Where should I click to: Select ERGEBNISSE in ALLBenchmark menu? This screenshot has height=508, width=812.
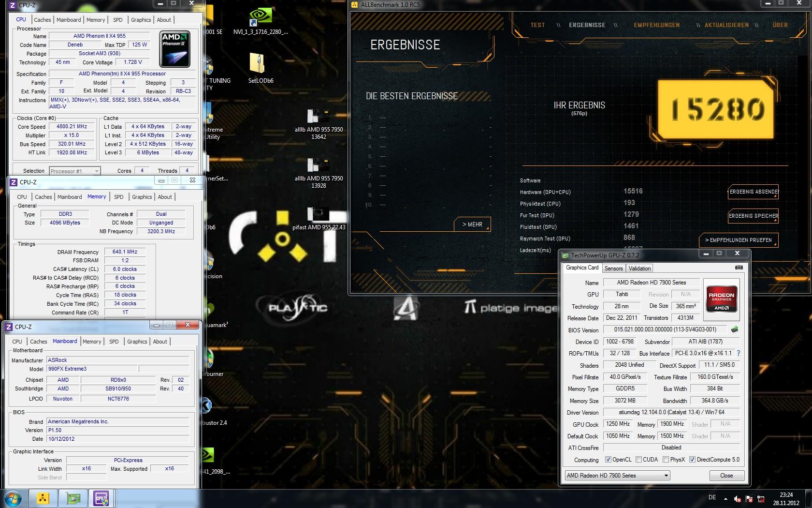(x=587, y=25)
